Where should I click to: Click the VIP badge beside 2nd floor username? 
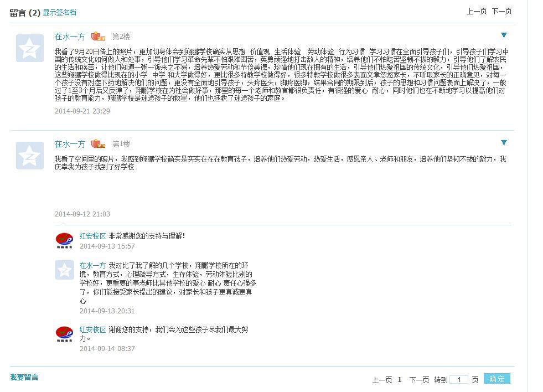[98, 37]
